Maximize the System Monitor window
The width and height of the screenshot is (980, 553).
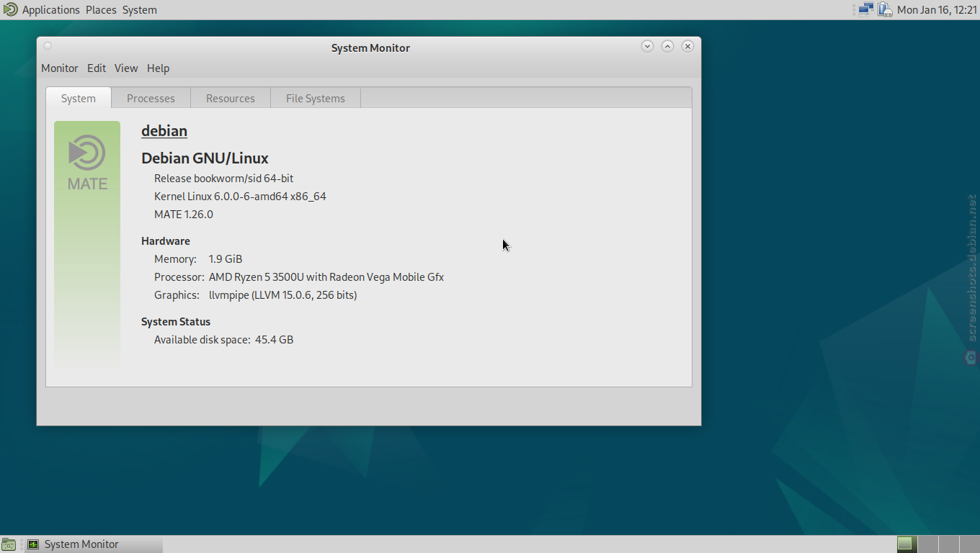667,46
